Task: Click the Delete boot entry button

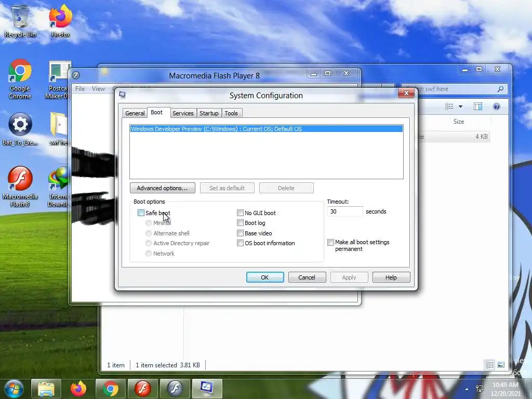Action: [x=286, y=188]
